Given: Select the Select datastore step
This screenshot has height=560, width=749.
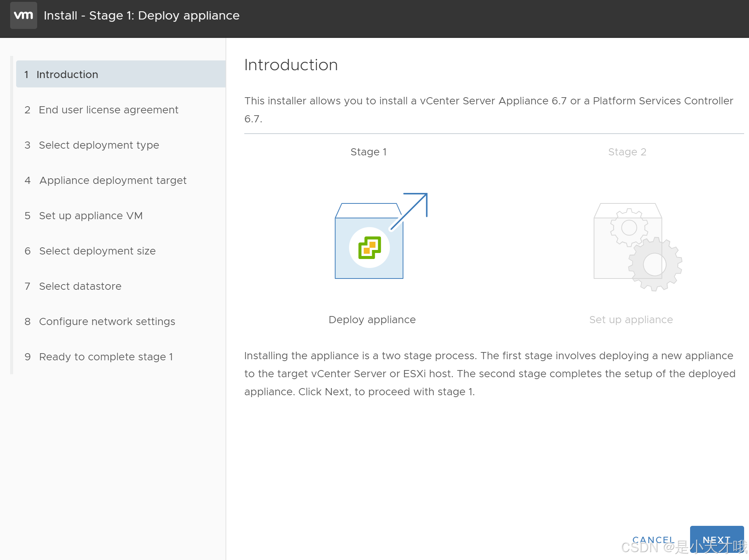Looking at the screenshot, I should 80,286.
